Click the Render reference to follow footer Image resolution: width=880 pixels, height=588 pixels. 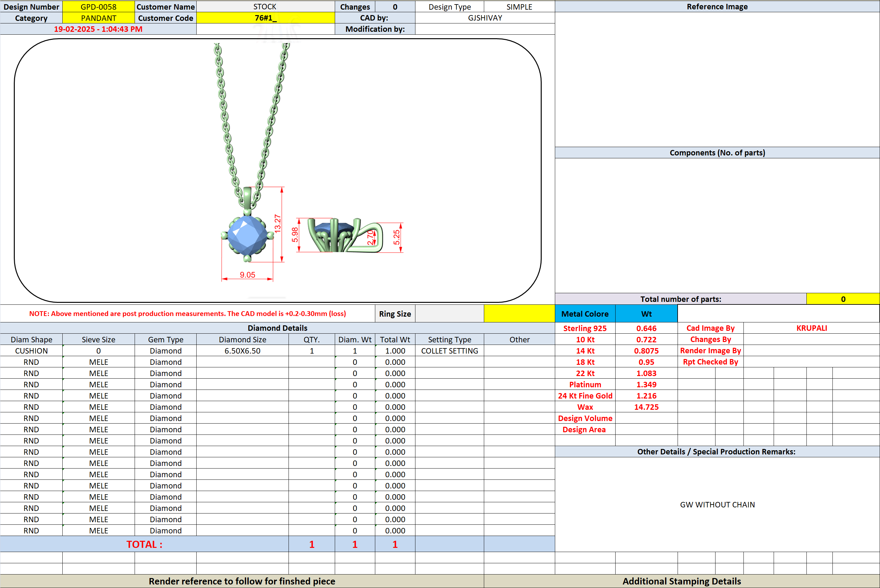click(x=242, y=581)
